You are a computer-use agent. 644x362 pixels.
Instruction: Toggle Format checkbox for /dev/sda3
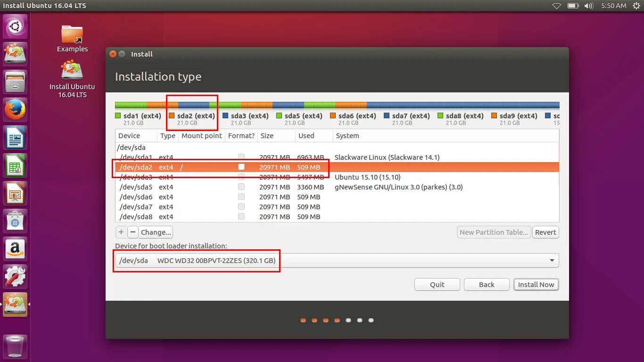[241, 177]
